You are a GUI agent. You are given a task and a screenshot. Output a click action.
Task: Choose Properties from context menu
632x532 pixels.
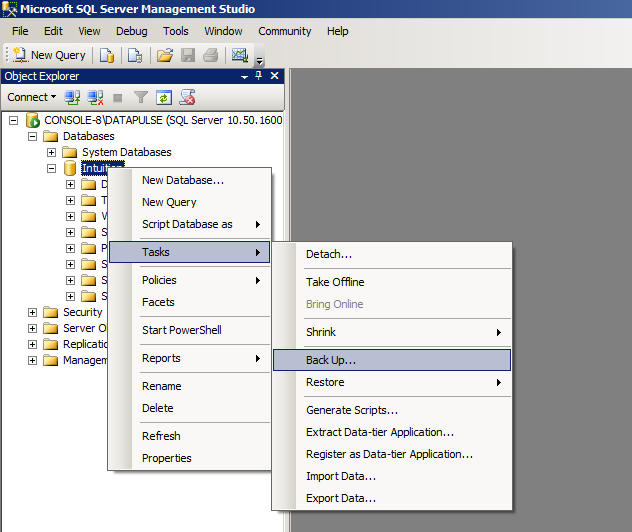tap(189, 458)
